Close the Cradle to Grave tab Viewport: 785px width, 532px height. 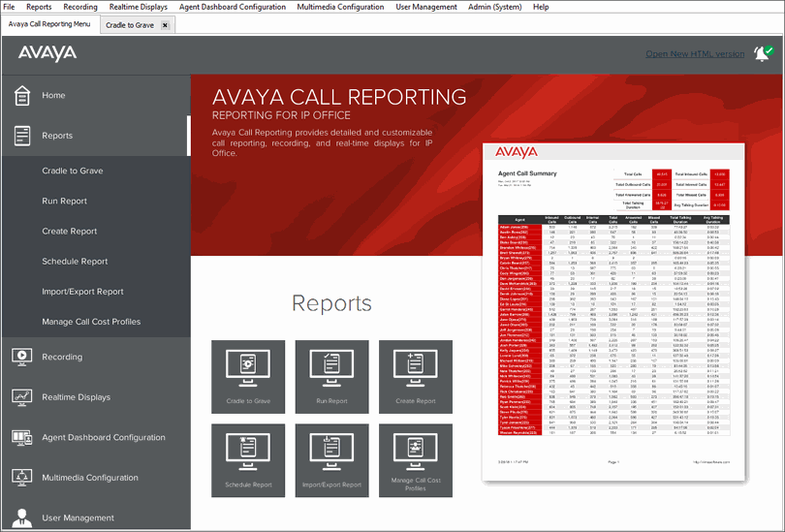click(165, 25)
